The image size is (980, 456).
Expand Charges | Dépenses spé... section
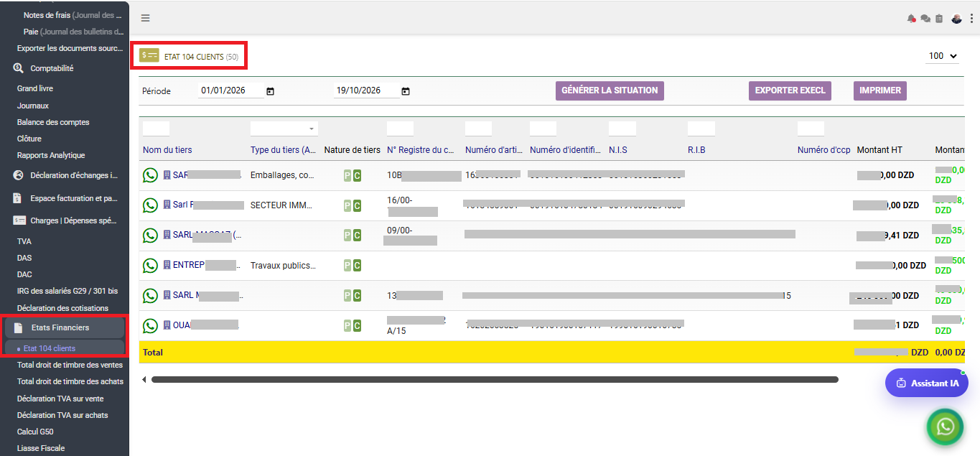tap(74, 220)
